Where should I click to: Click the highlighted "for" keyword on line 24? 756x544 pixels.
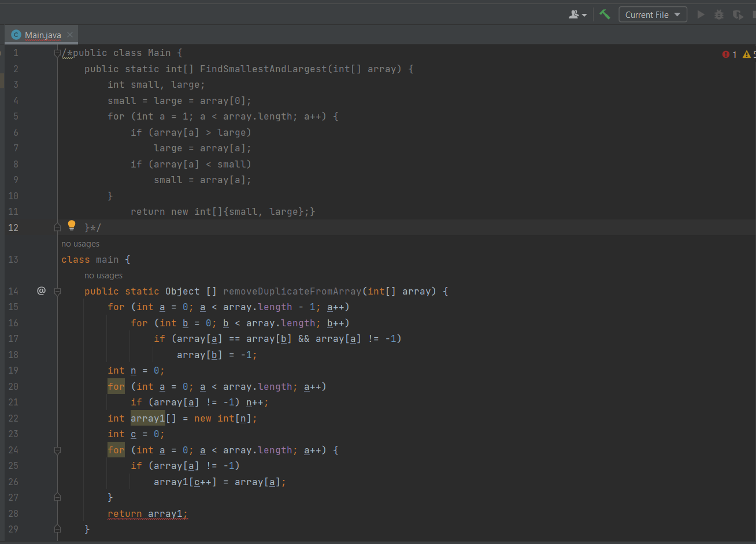(x=116, y=450)
